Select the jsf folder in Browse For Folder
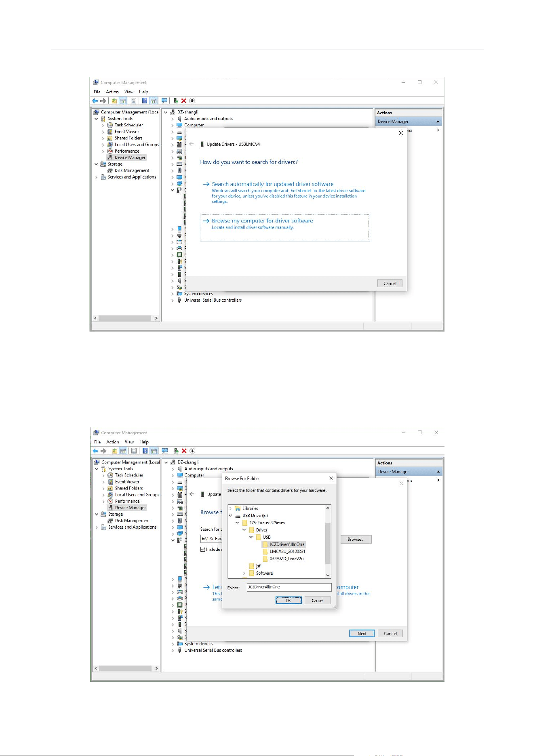This screenshot has width=535, height=756. pyautogui.click(x=258, y=566)
